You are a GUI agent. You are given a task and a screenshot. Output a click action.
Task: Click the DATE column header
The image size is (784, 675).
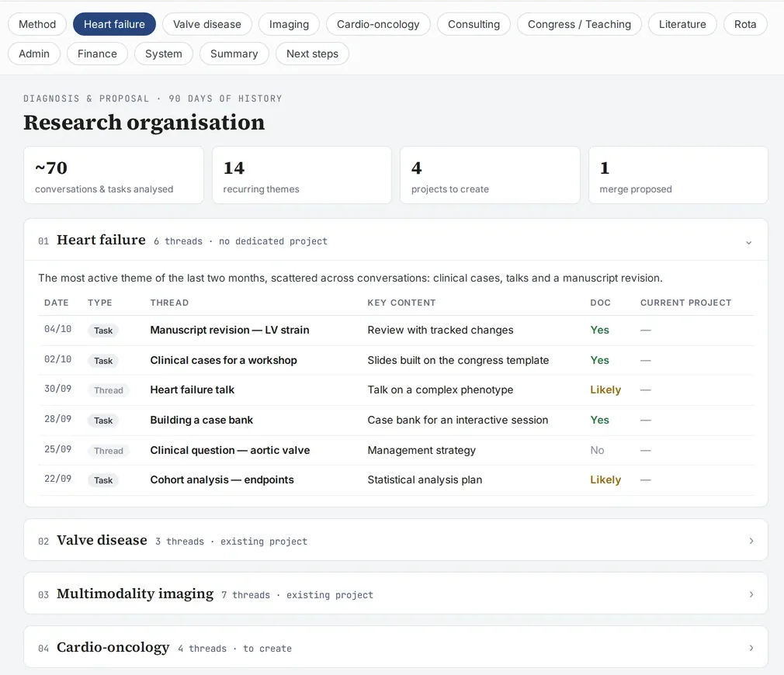57,303
